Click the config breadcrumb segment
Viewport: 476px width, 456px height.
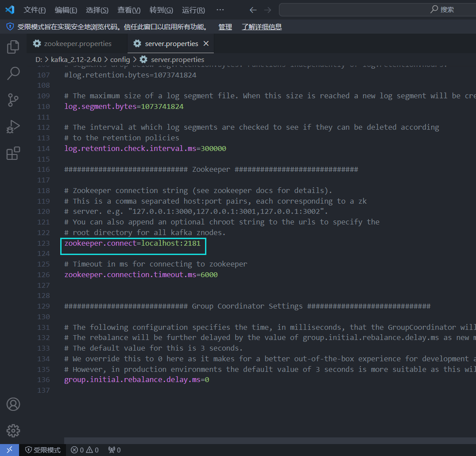point(120,59)
